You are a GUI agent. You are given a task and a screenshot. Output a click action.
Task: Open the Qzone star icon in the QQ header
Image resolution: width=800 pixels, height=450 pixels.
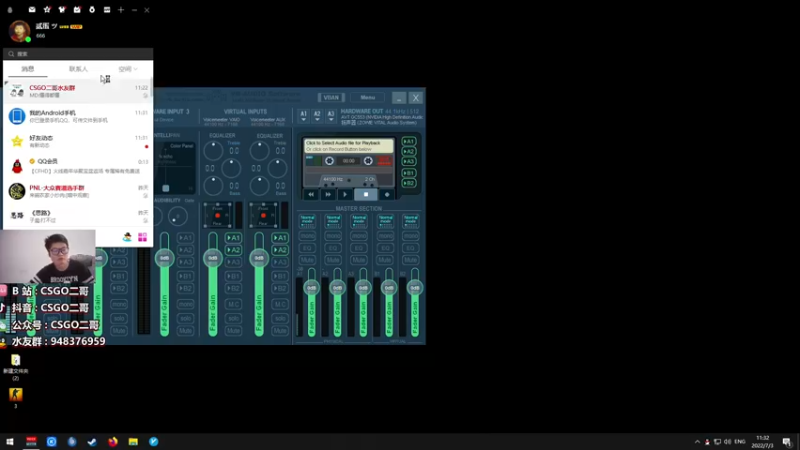(x=47, y=10)
